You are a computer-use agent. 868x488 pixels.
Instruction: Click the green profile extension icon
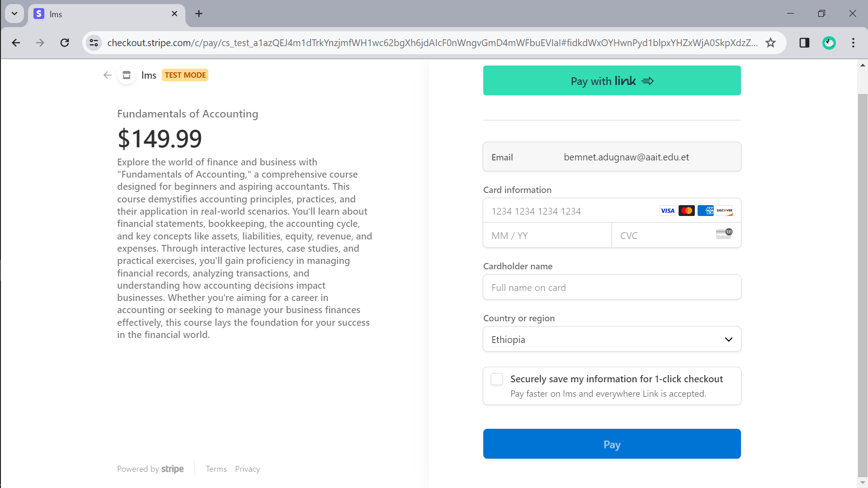pos(829,42)
